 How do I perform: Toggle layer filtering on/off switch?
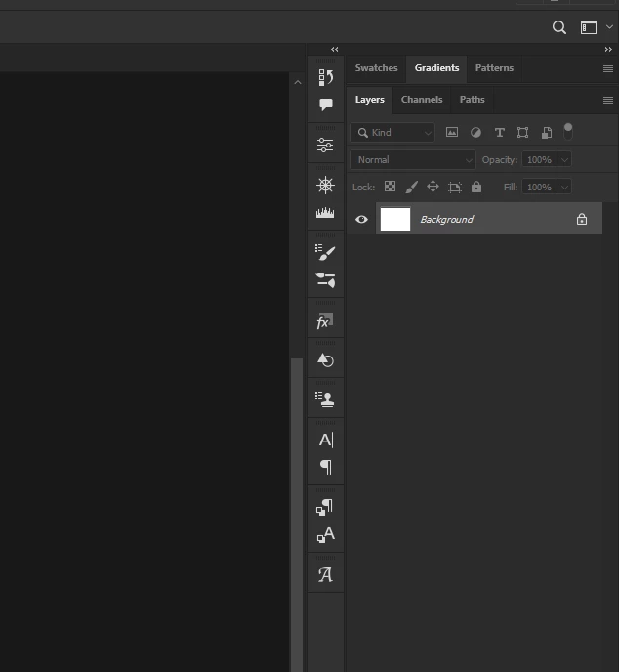click(568, 132)
